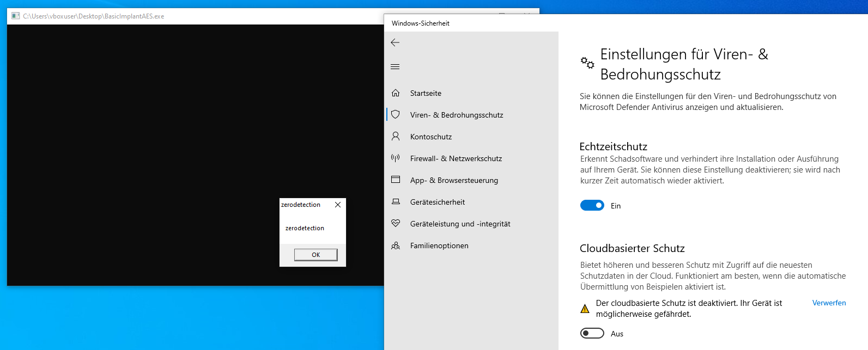Open Gerätesicherheit section

pyautogui.click(x=471, y=202)
